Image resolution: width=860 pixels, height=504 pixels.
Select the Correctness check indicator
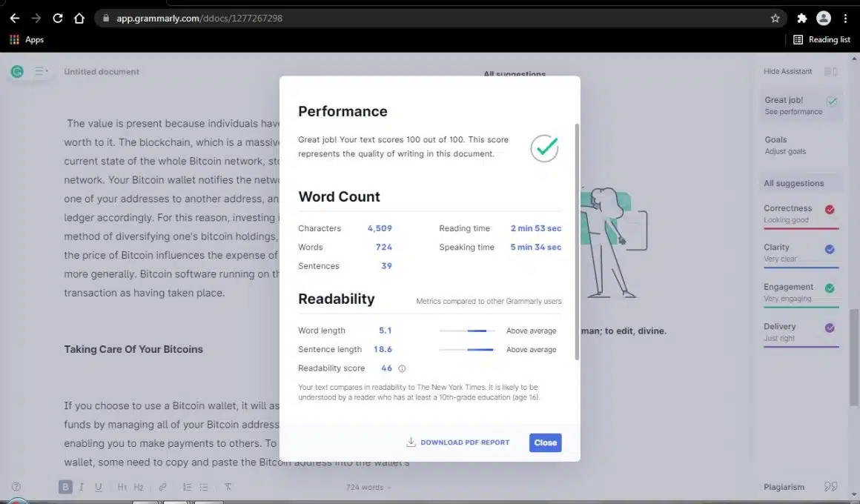point(830,210)
